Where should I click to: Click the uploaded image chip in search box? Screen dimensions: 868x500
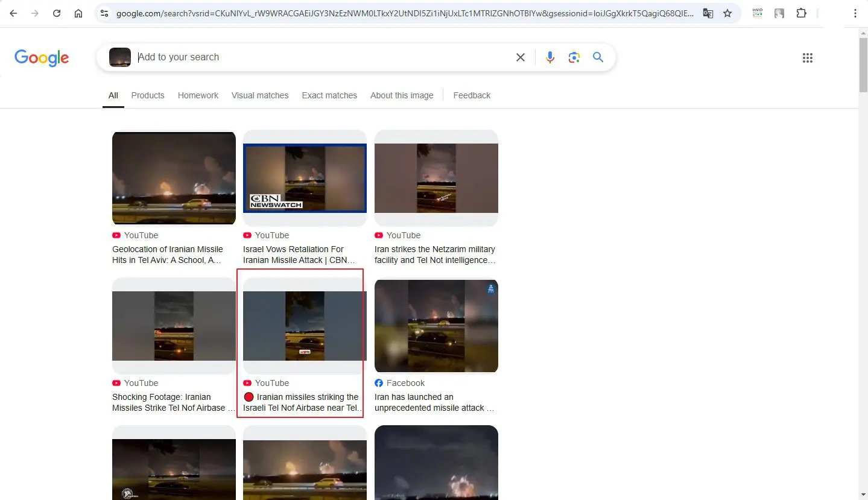click(x=120, y=57)
